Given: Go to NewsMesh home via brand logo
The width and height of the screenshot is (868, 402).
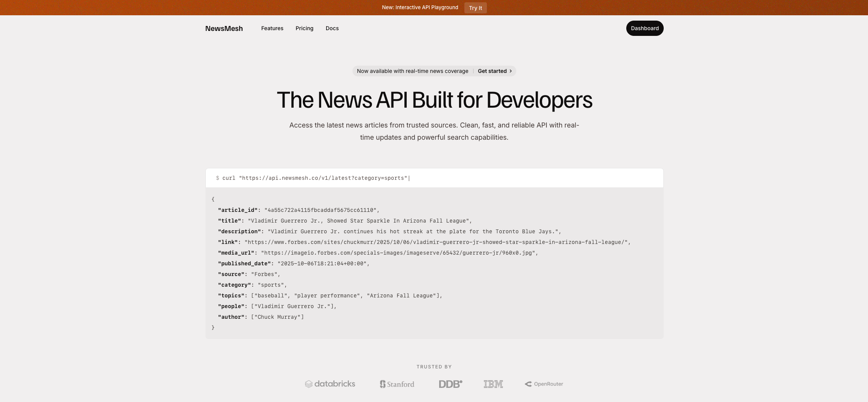Looking at the screenshot, I should [224, 28].
